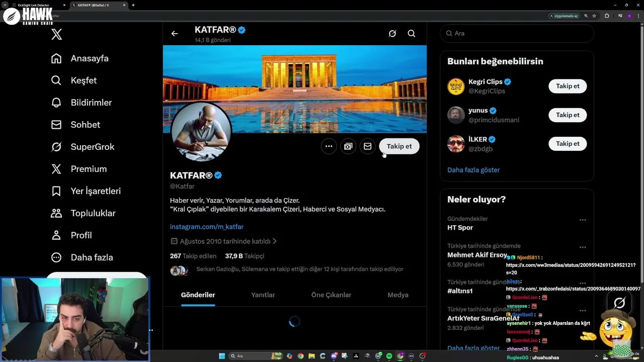Open Sohbet messages
644x362 pixels.
click(x=75, y=125)
